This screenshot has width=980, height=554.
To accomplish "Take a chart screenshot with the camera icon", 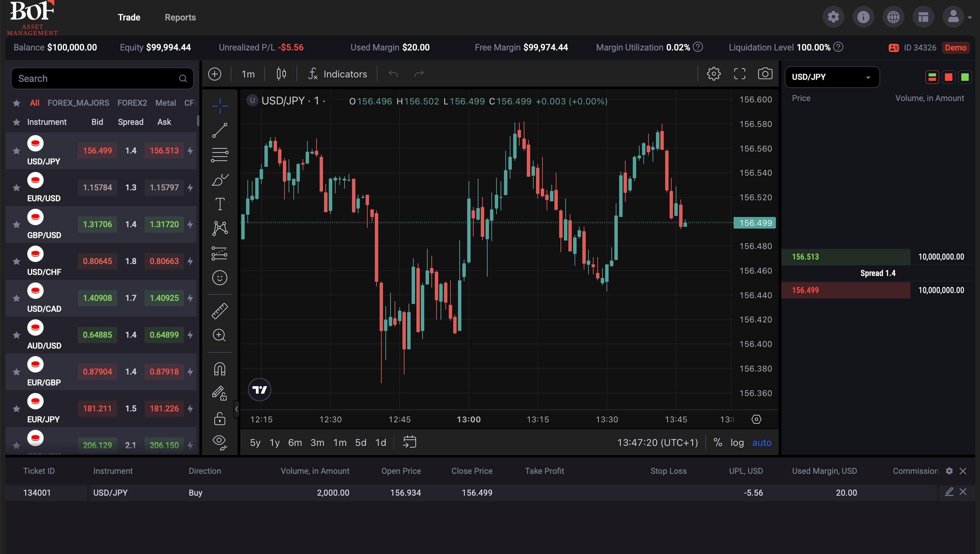I will (x=765, y=74).
